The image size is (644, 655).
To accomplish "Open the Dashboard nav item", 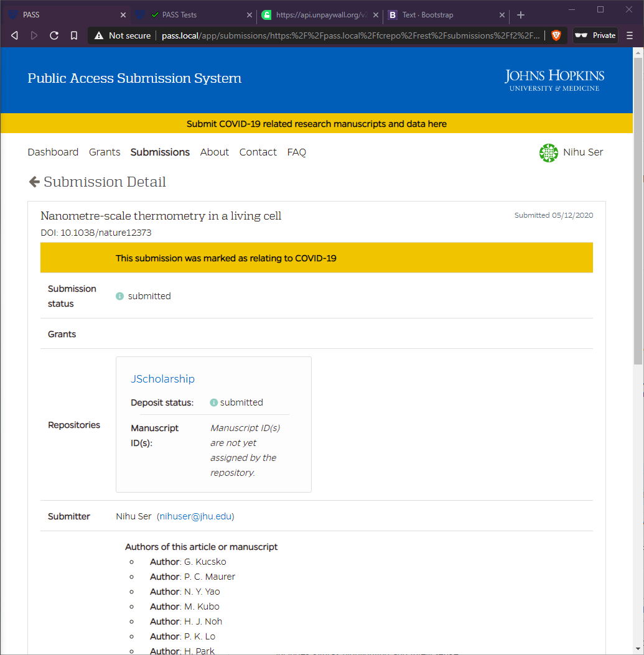I will pyautogui.click(x=53, y=152).
